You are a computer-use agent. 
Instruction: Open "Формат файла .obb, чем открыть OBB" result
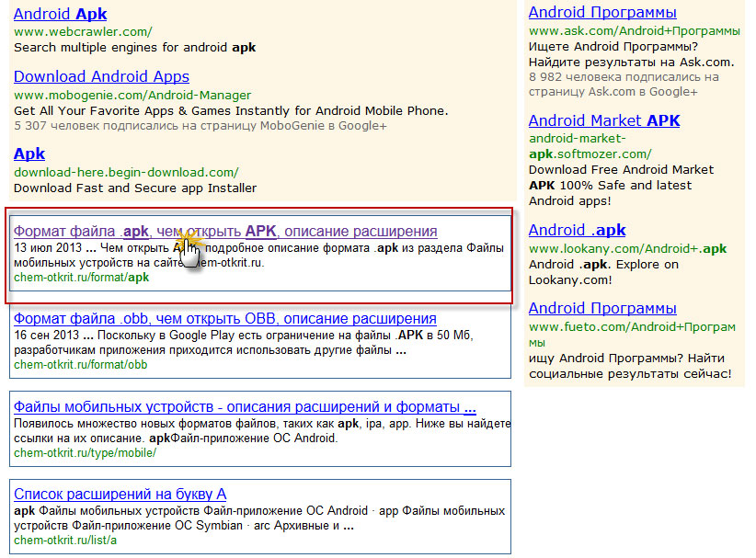[x=224, y=319]
